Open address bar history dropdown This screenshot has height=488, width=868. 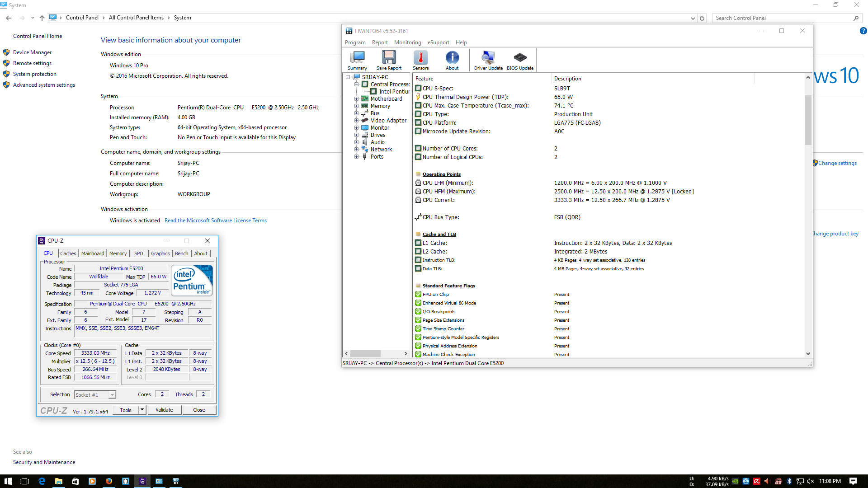coord(693,18)
